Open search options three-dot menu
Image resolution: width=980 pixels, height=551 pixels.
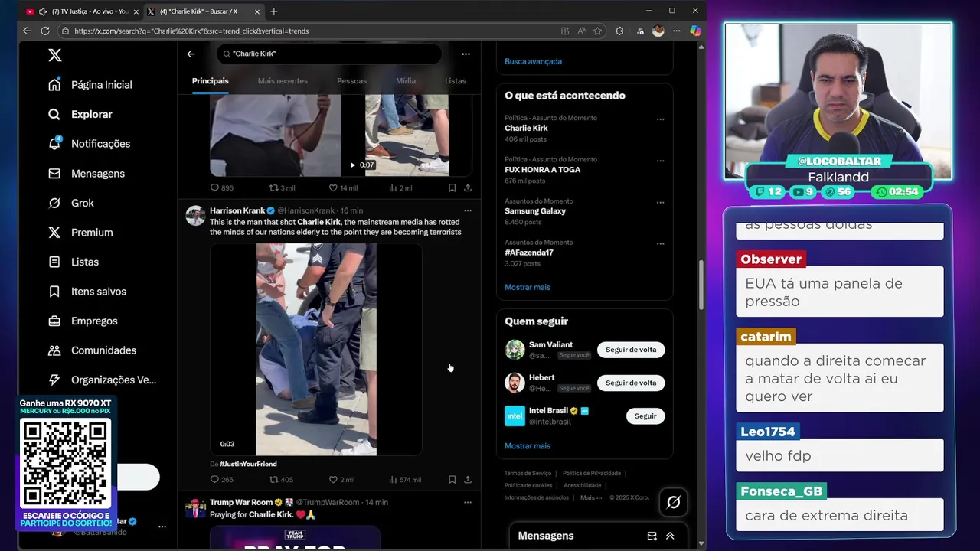(x=465, y=54)
